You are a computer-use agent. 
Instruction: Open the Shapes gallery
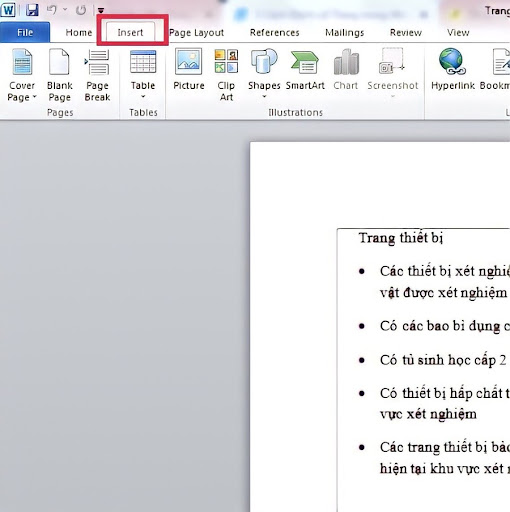click(264, 74)
